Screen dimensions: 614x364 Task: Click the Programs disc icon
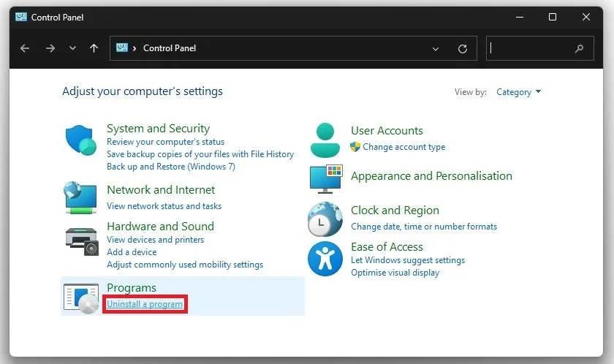pyautogui.click(x=81, y=299)
